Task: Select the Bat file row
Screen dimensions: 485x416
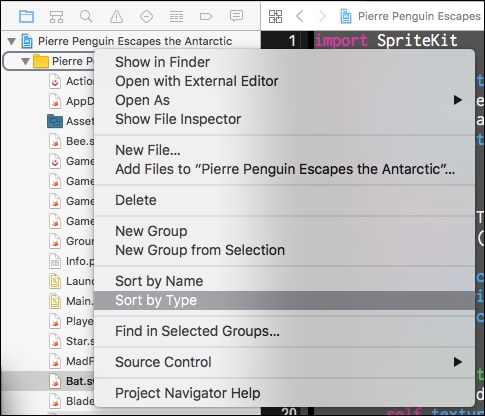Action: click(x=48, y=381)
